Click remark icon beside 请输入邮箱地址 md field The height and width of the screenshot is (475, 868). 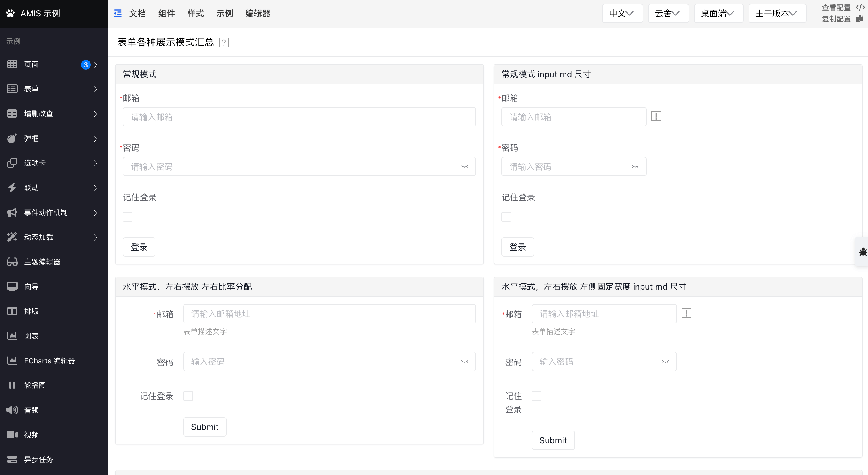click(x=686, y=313)
